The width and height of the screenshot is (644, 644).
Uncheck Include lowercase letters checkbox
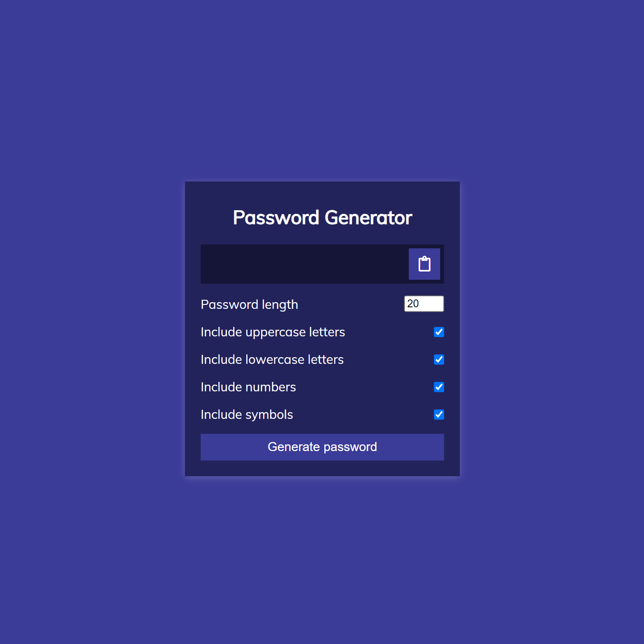[439, 360]
